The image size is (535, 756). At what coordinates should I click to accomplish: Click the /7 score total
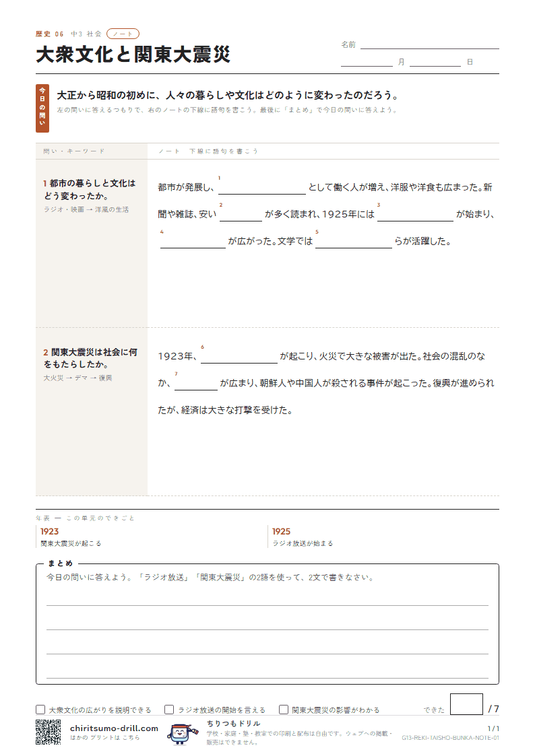(x=493, y=710)
